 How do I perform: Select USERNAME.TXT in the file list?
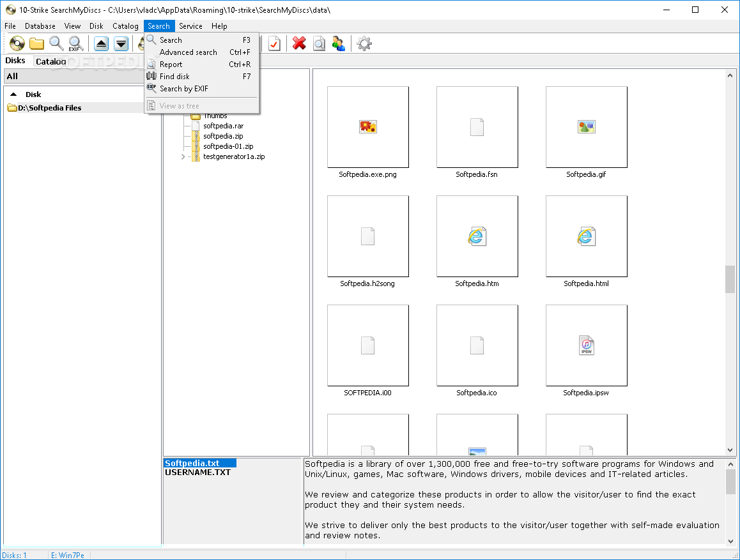[x=197, y=473]
